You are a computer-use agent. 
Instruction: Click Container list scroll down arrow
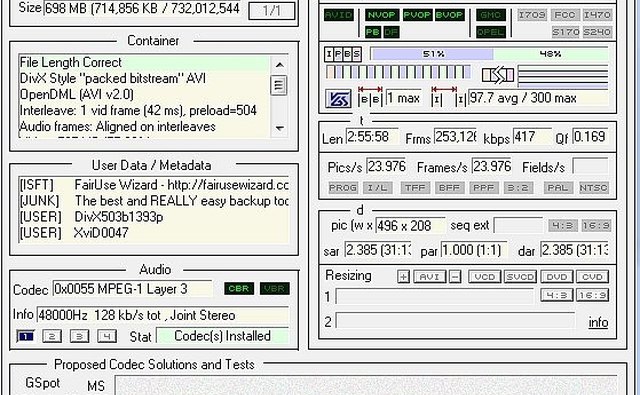click(280, 128)
